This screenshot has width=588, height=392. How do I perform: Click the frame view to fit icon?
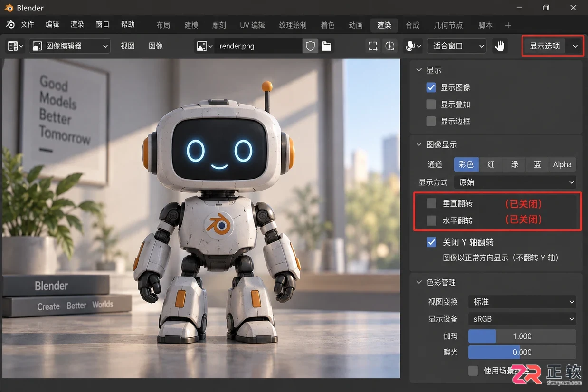coord(373,46)
